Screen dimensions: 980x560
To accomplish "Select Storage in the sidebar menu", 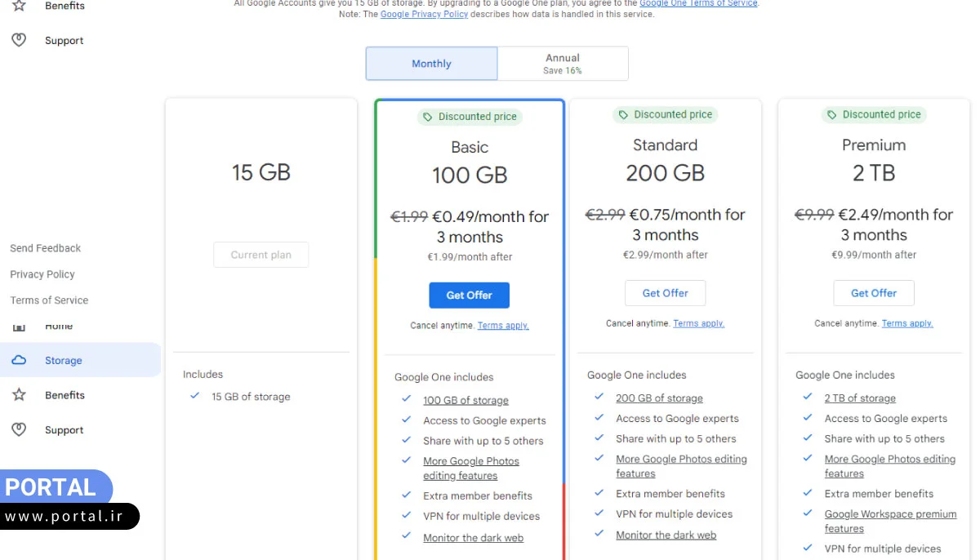I will [x=64, y=360].
